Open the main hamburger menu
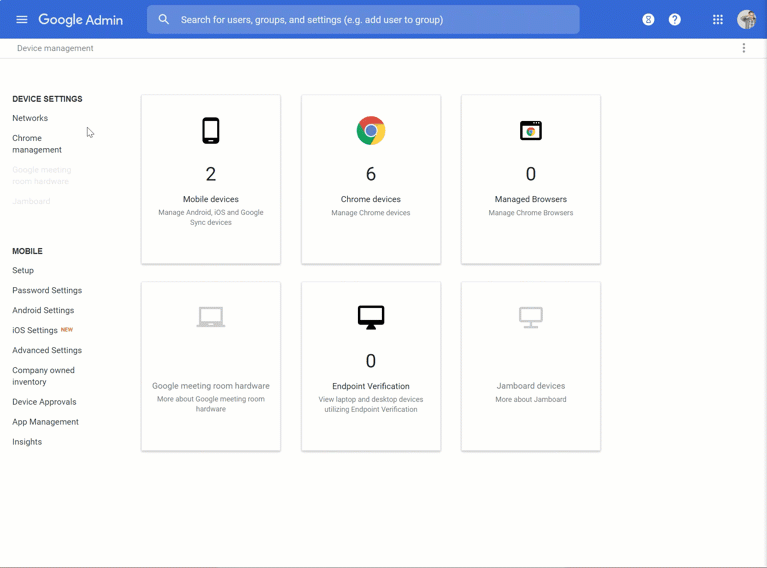Image resolution: width=767 pixels, height=568 pixels. [22, 20]
